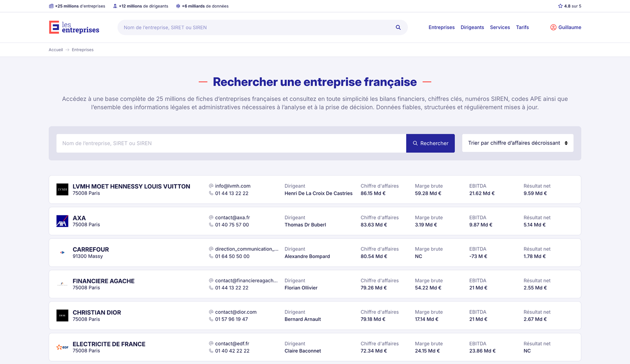Click dirigeant Florian Ollivier

coord(301,288)
